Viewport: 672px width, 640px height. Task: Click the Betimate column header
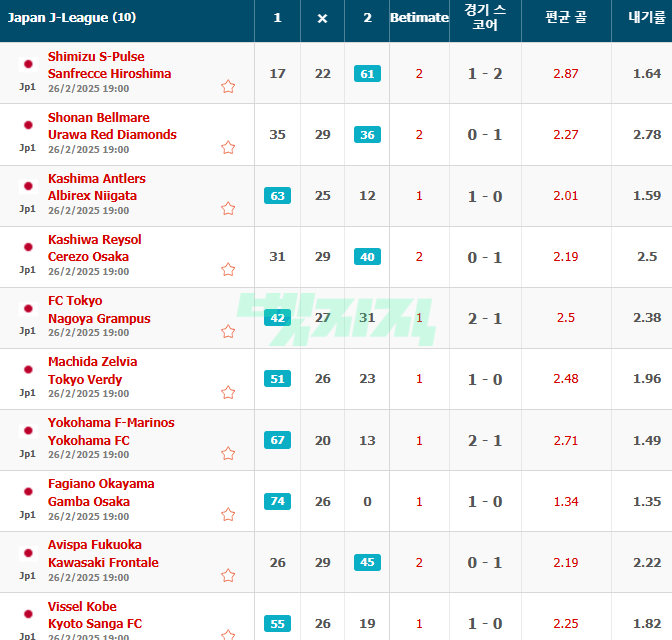pyautogui.click(x=419, y=18)
